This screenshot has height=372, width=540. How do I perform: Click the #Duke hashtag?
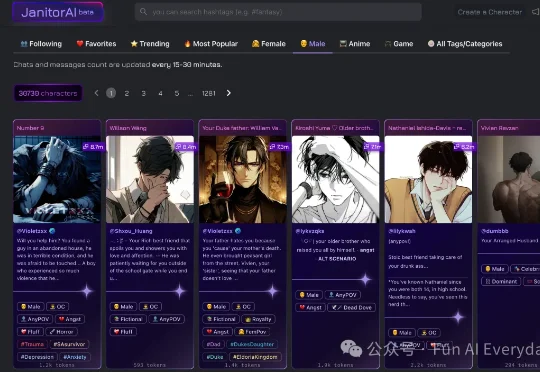coord(215,357)
